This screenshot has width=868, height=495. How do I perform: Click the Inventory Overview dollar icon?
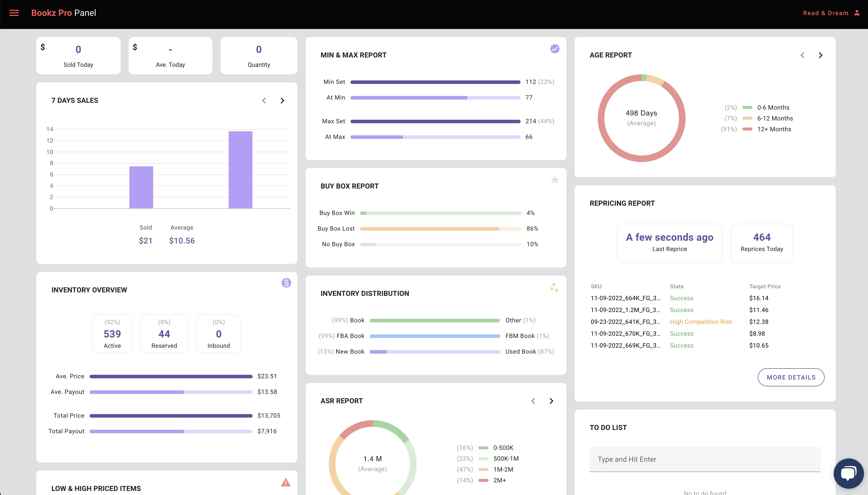pyautogui.click(x=286, y=283)
